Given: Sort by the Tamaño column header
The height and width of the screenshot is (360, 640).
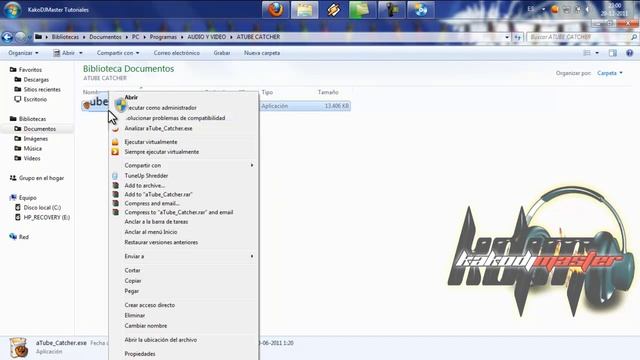Looking at the screenshot, I should (328, 92).
